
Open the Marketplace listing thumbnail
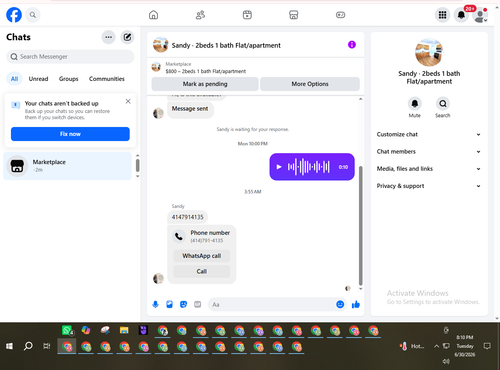pos(156,67)
